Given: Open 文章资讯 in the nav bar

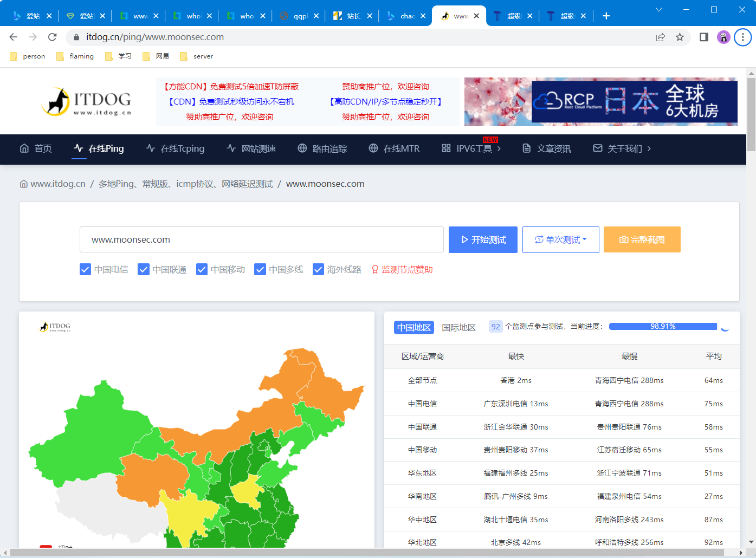Looking at the screenshot, I should click(x=546, y=148).
